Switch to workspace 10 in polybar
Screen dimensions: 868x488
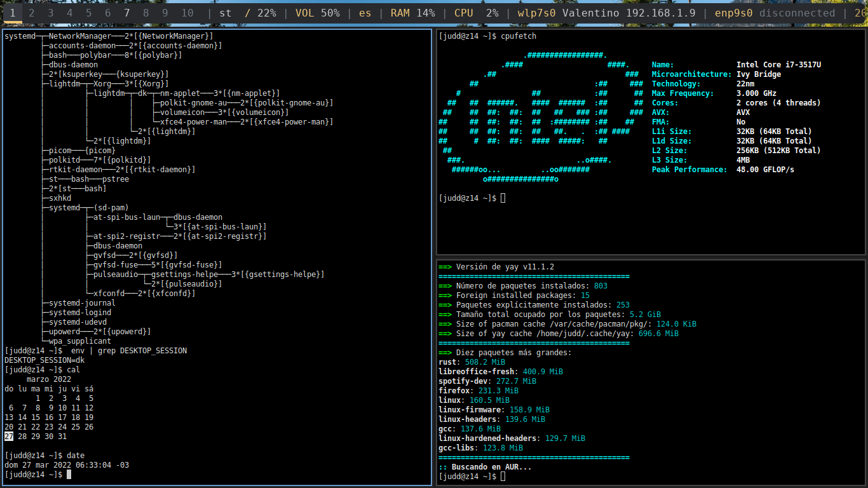(187, 13)
